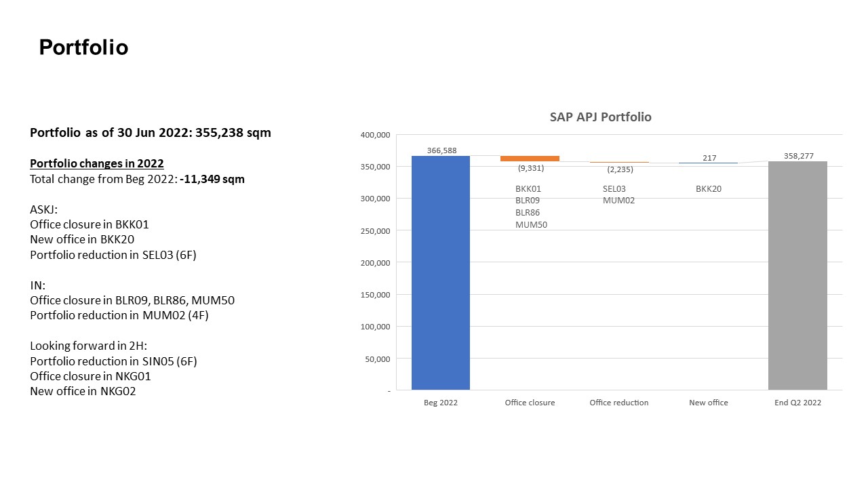Select "Office closure in BLR09, BLR86, MUM50" line
Image resolution: width=868 pixels, height=488 pixels.
click(132, 300)
